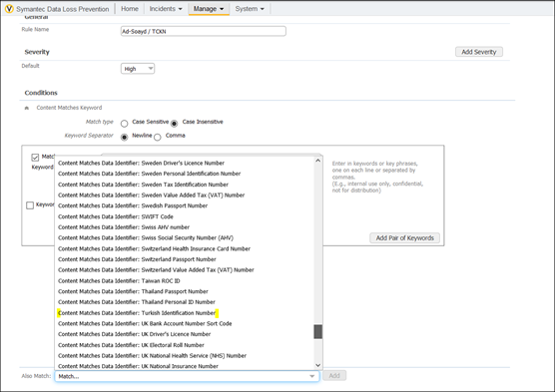Click the dropdown list scroll up arrow
The width and height of the screenshot is (555, 392).
point(317,161)
